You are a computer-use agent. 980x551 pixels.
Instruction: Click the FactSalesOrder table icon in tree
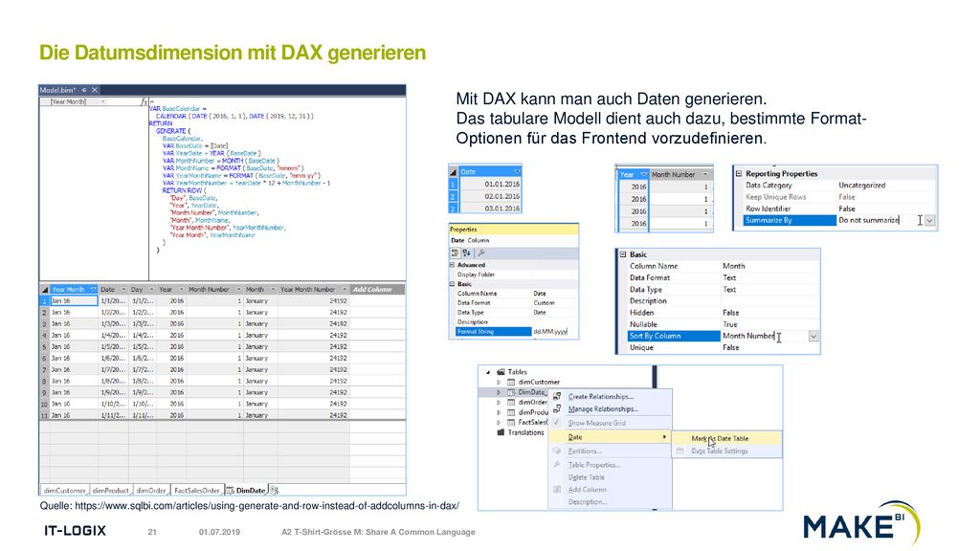coord(511,422)
